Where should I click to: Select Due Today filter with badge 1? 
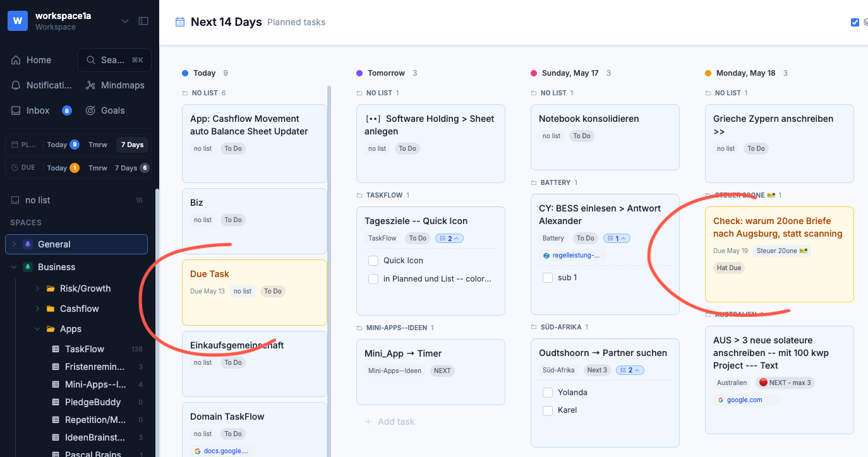click(63, 168)
